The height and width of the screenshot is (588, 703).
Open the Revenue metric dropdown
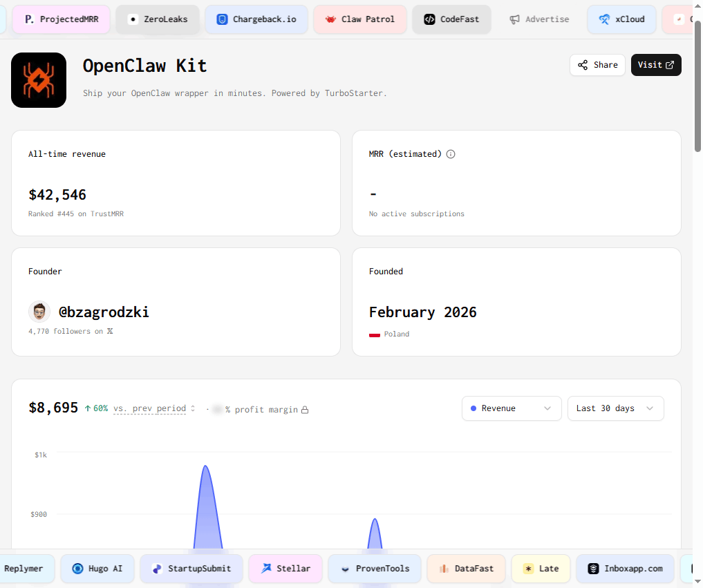click(512, 408)
